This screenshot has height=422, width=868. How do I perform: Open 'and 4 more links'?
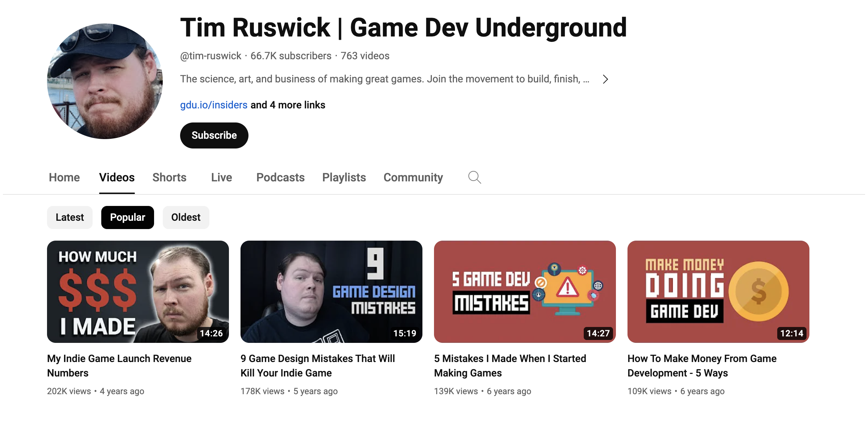(x=288, y=105)
